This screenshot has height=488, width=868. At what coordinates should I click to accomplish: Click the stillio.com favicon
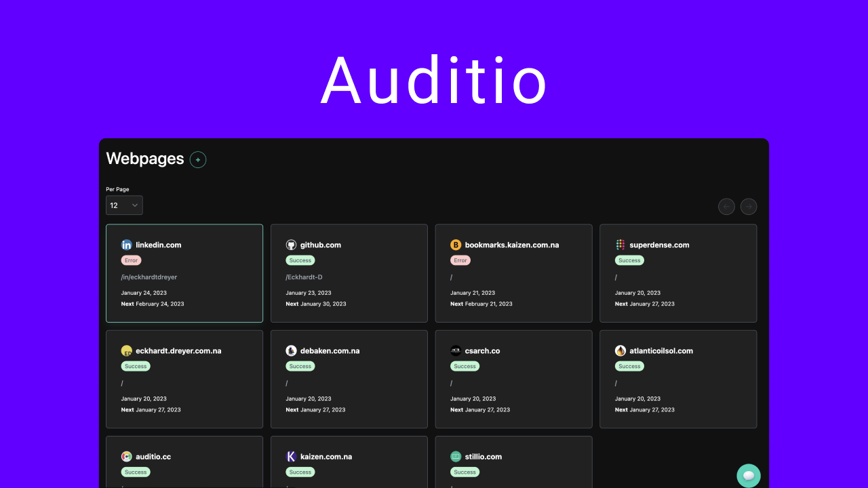[456, 456]
